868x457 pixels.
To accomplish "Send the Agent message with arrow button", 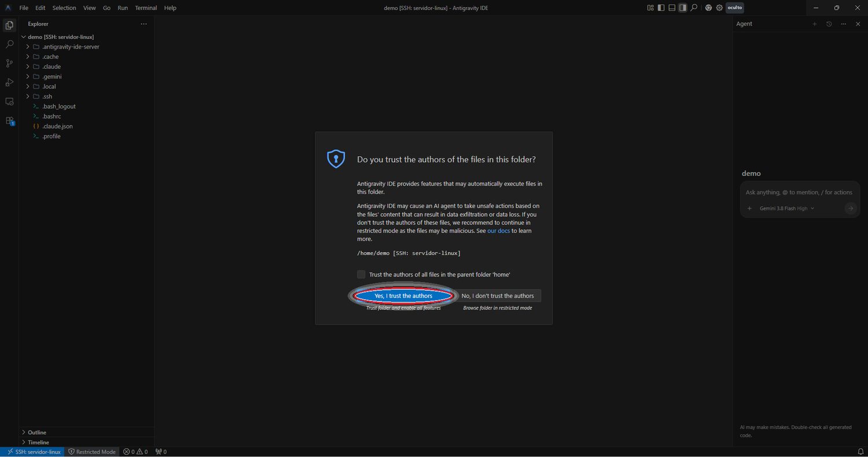I will pyautogui.click(x=850, y=208).
